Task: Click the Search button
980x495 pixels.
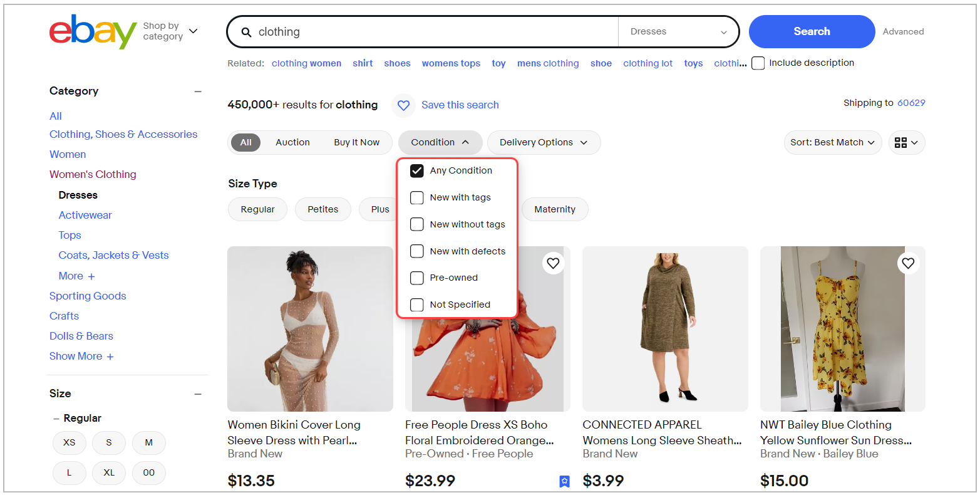Action: click(x=812, y=31)
